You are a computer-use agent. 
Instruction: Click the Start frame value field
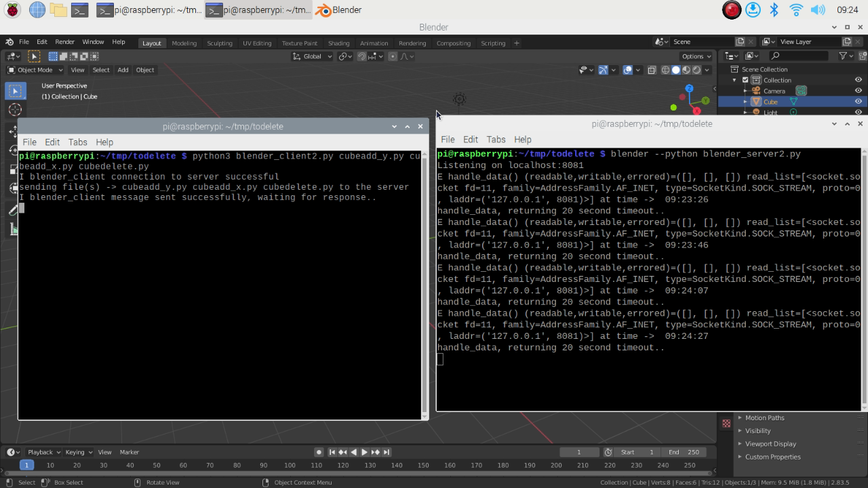pos(638,452)
